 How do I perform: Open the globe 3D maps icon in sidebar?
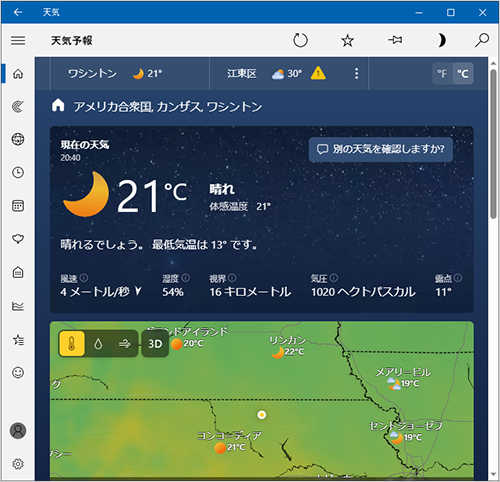pos(18,139)
